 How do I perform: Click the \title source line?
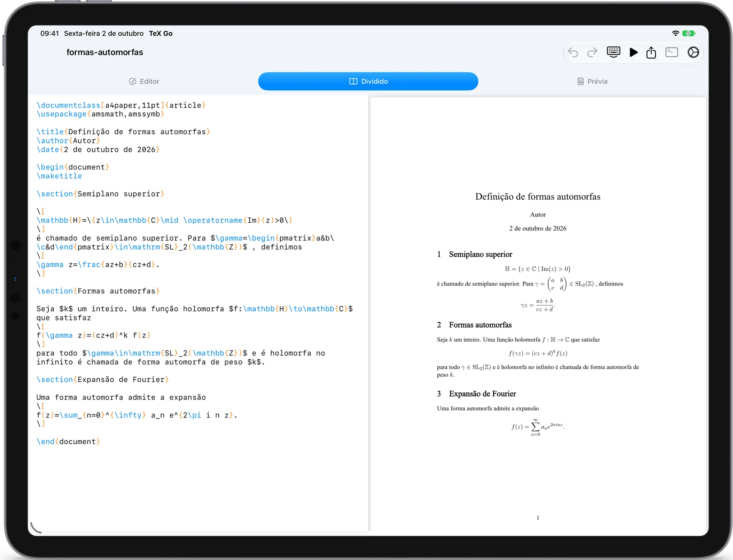click(x=123, y=132)
